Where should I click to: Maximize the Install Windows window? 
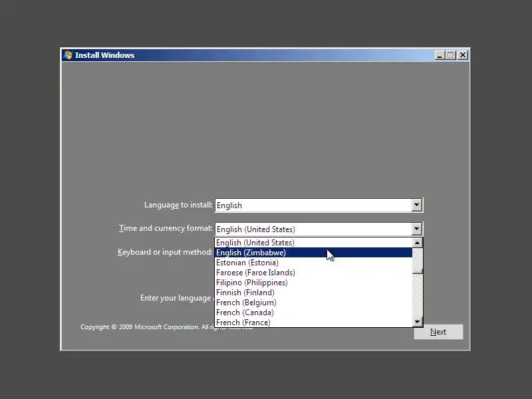pos(451,55)
